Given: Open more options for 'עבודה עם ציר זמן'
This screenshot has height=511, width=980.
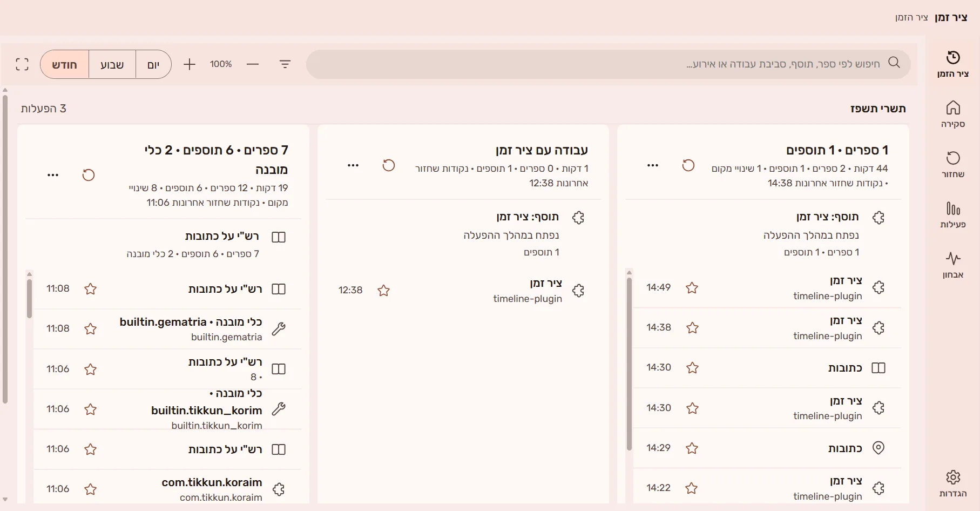Looking at the screenshot, I should [x=353, y=165].
